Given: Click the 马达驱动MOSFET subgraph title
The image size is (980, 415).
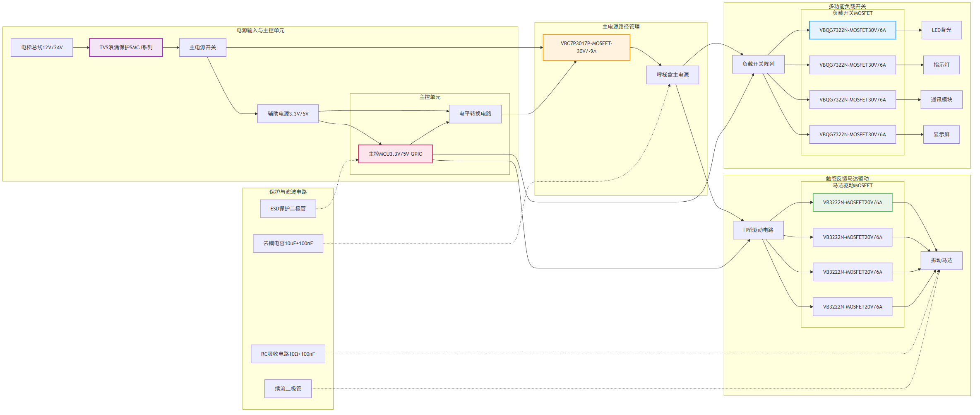Looking at the screenshot, I should 853,186.
